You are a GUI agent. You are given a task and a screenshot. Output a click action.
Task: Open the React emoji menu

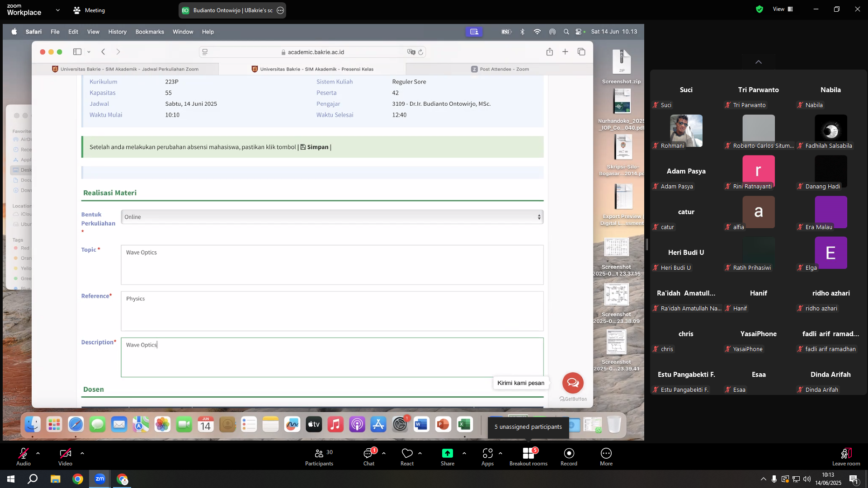point(407,456)
